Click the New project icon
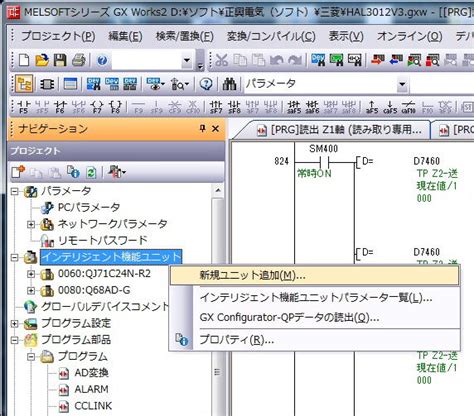 tap(24, 60)
